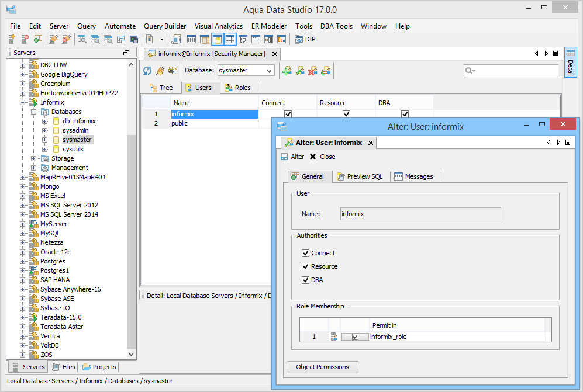Viewport: 583px width, 392px height.
Task: Click the highlighted grid view toolbar icon
Action: click(x=230, y=39)
